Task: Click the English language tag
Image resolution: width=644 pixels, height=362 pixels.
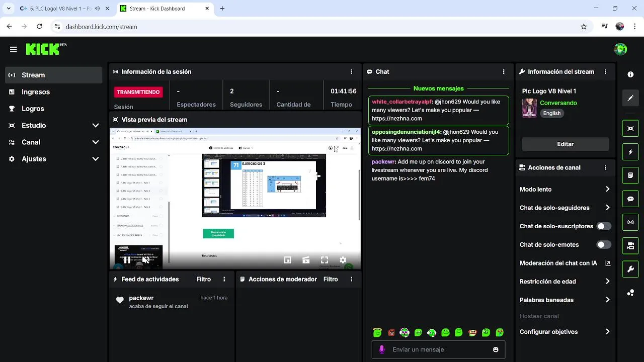Action: coord(552,113)
